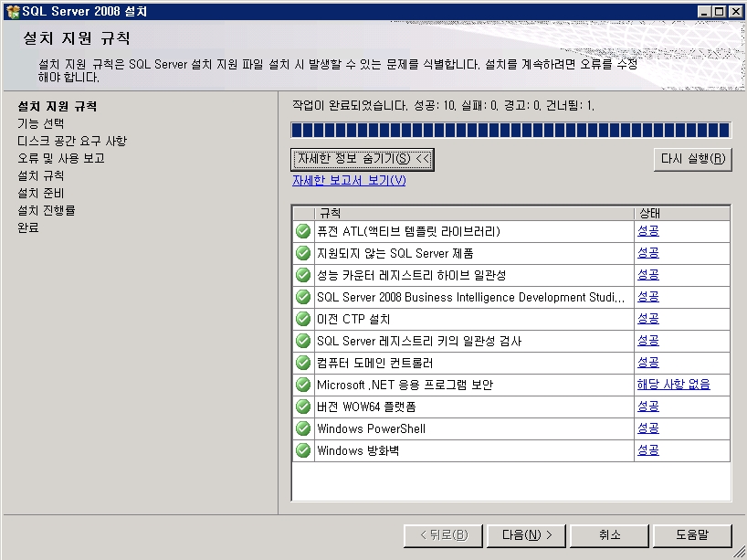Click check icon for SQL Server 레지스트리 키의 일관성 검사

click(303, 341)
